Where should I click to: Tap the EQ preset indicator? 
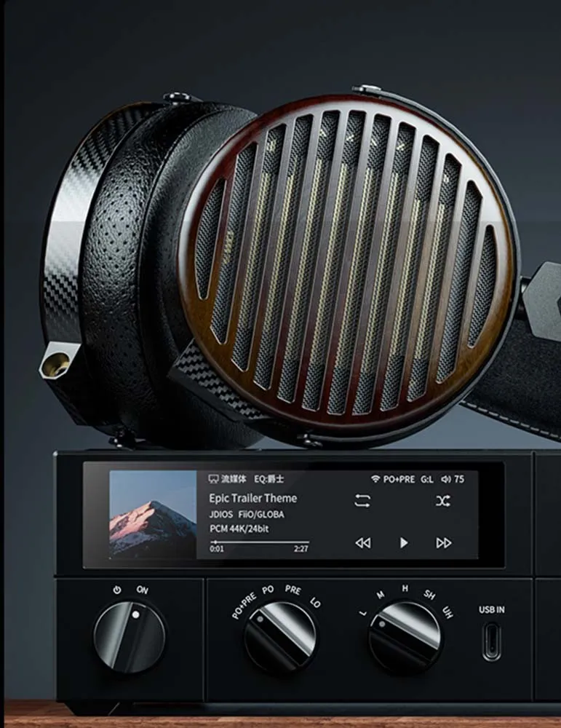pos(268,479)
